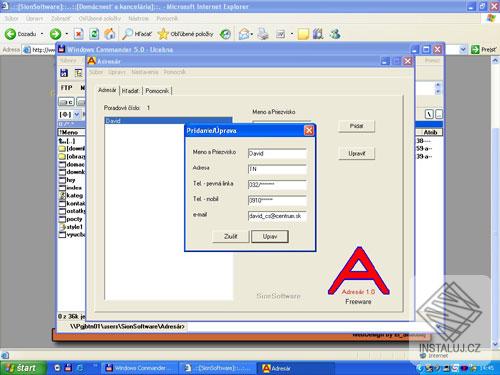Click the Messenger icon in the IE toolbar
Image resolution: width=500 pixels, height=375 pixels.
coord(335,34)
